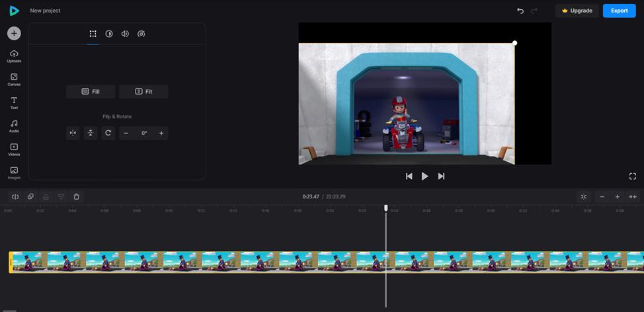Redo the last action
This screenshot has width=644, height=312.
[534, 11]
